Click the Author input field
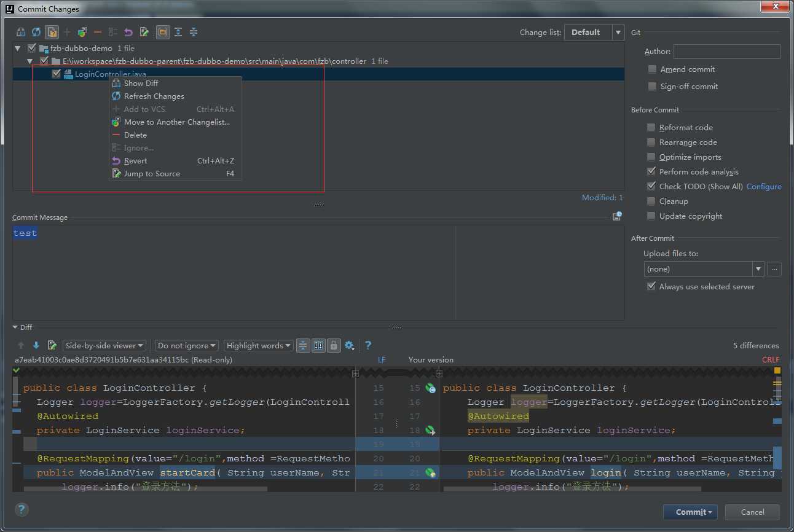This screenshot has height=532, width=794. [727, 52]
